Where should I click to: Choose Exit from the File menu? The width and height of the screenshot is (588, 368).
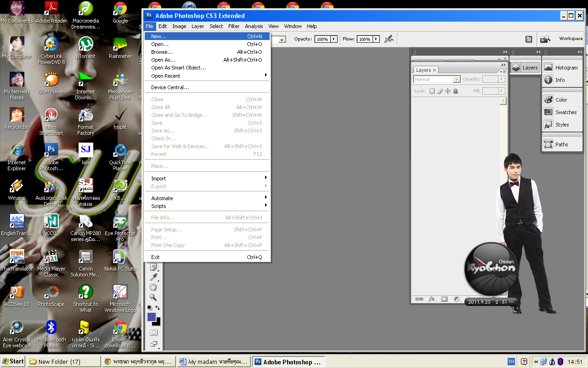tap(207, 257)
